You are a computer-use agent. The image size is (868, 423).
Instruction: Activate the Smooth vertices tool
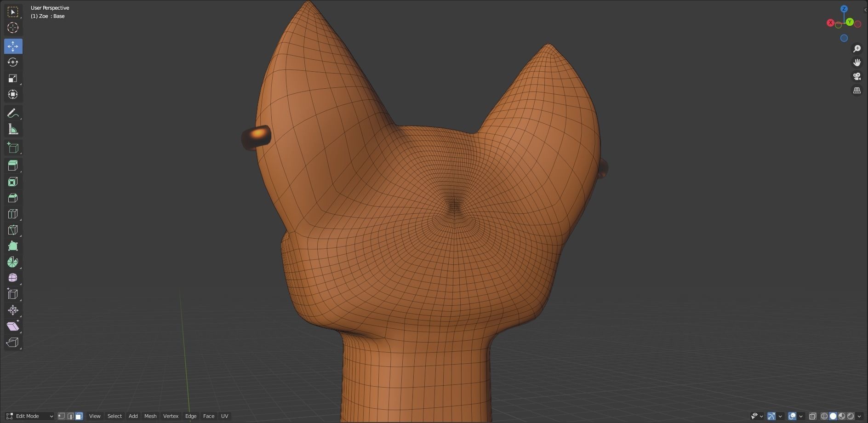pyautogui.click(x=13, y=278)
